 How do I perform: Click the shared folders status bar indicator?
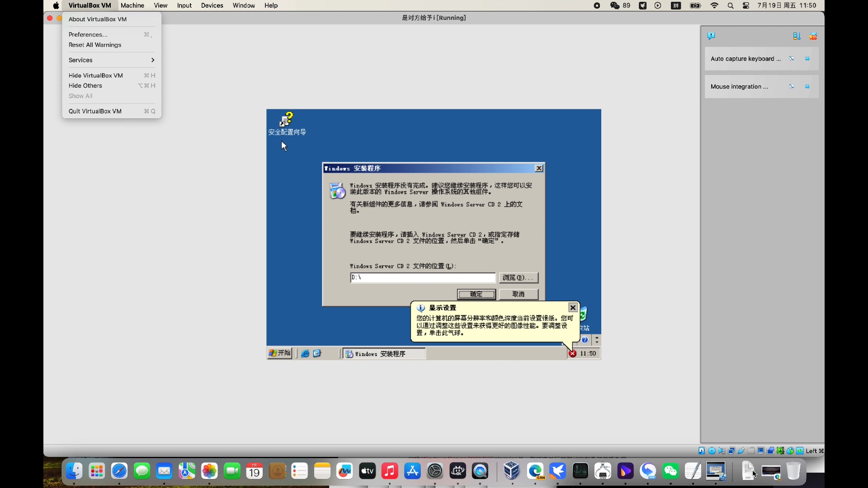[x=751, y=450]
